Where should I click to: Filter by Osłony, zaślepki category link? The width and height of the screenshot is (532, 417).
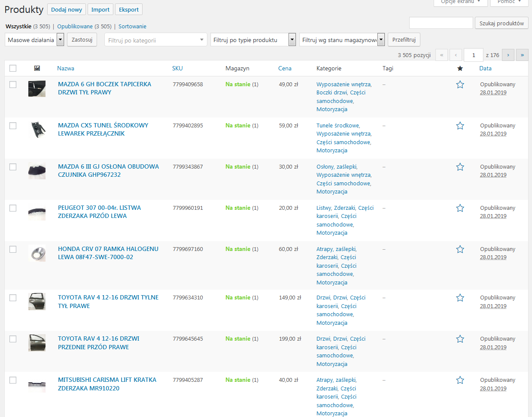[336, 167]
